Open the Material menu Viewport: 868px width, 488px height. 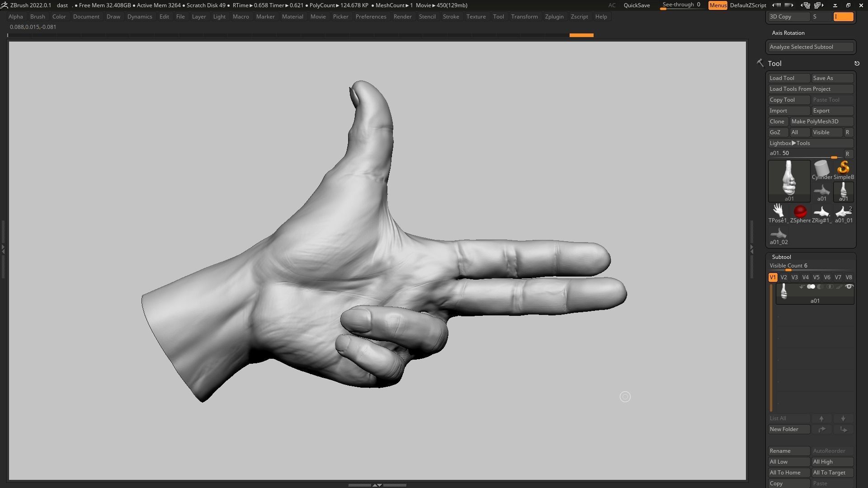pos(292,17)
